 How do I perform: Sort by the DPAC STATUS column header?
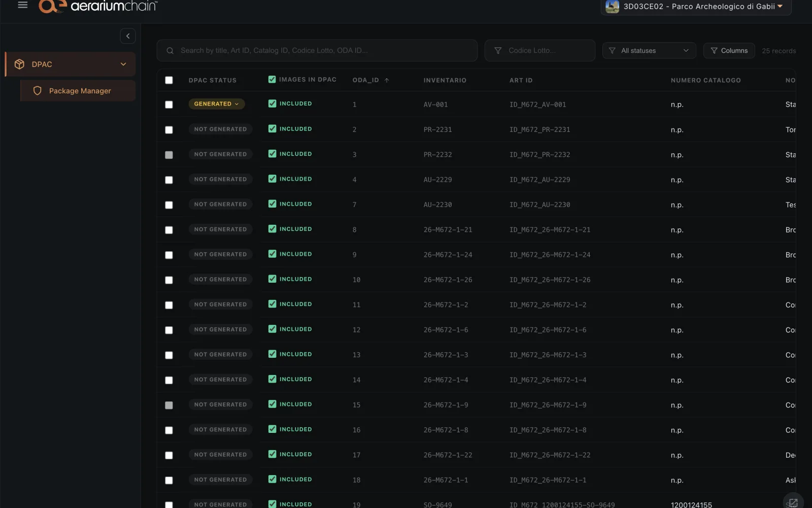[213, 80]
